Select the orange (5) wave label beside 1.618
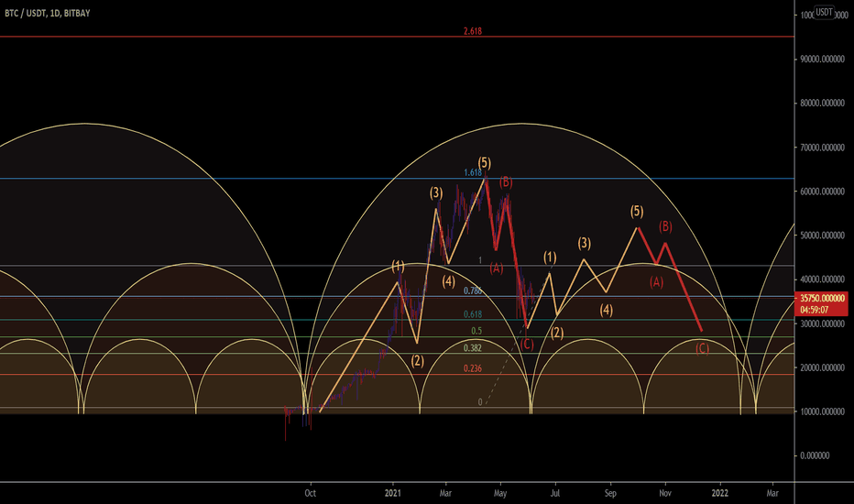Viewport: 854px width, 504px height. point(484,162)
